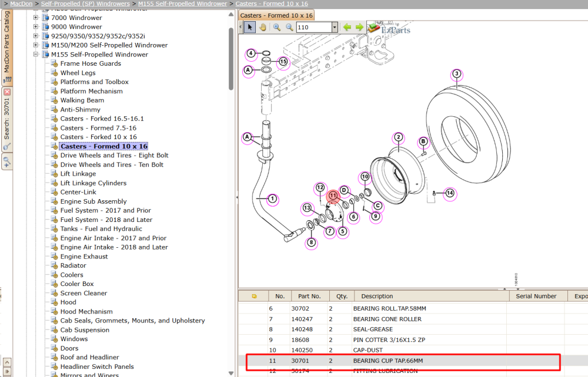Select the Casters - Formed 10 x 16 tab
The image size is (588, 377).
coord(276,15)
